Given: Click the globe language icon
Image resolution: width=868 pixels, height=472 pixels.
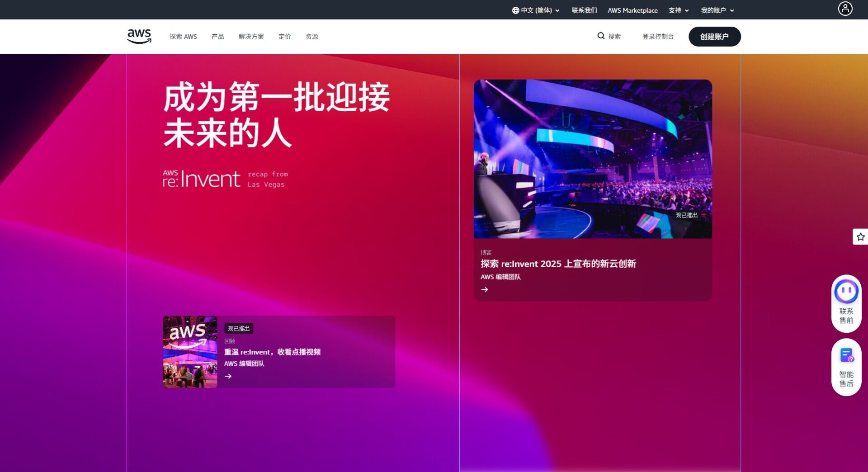Looking at the screenshot, I should click(x=515, y=10).
